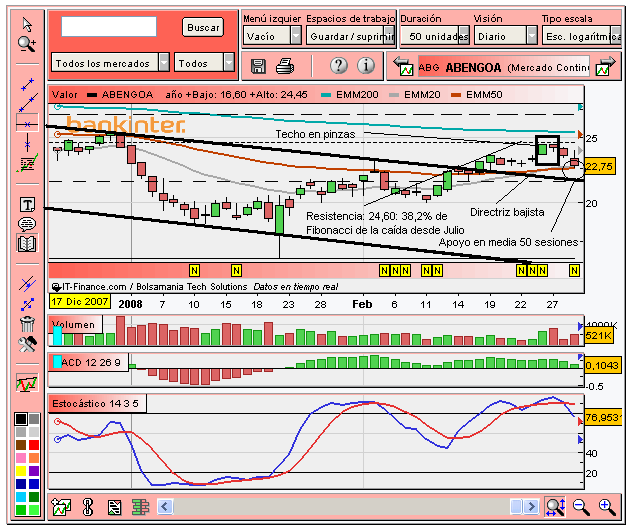
Task: Open the book help icon
Action: [27, 243]
